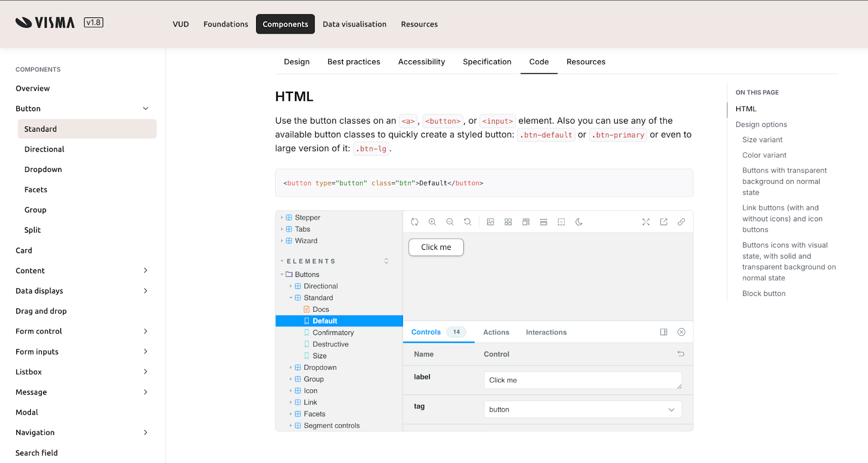Close the addons panel
868x463 pixels.
point(681,332)
